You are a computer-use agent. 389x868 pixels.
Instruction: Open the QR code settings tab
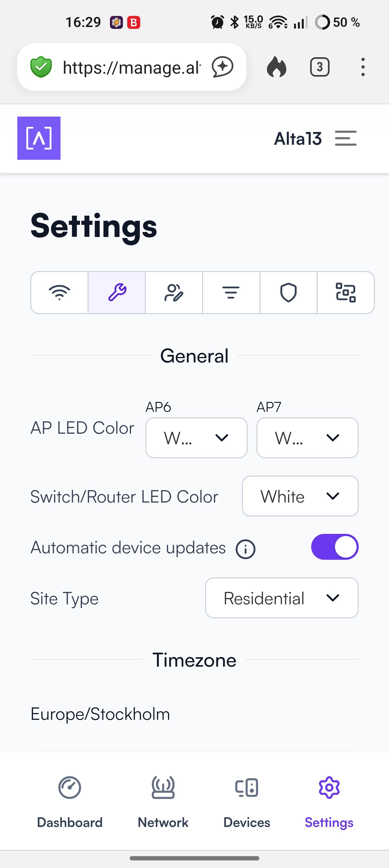pyautogui.click(x=346, y=293)
